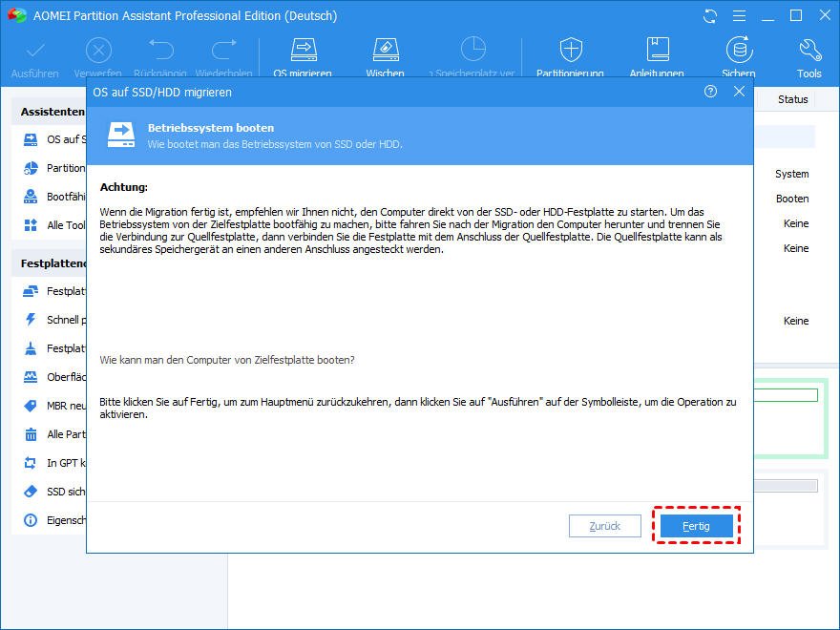Click the SSD sicher löschen eraser icon
This screenshot has width=840, height=630.
point(31,492)
